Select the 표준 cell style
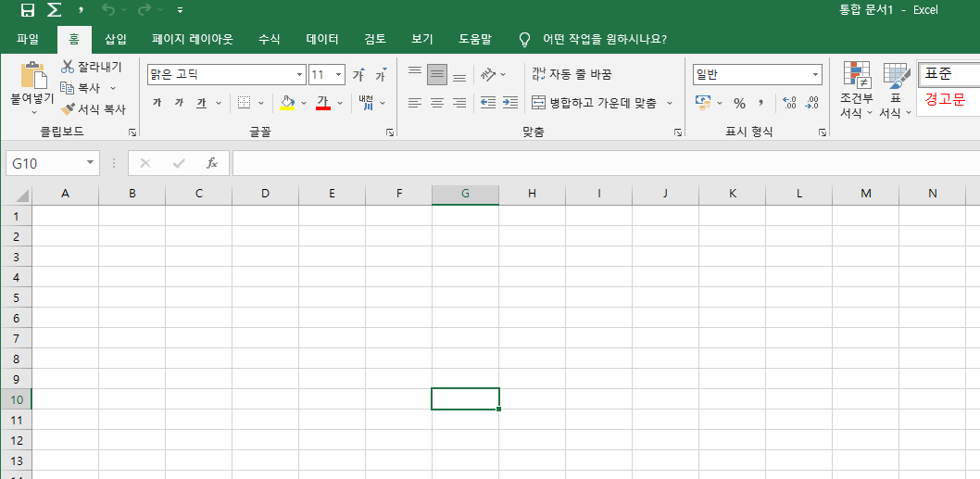Image resolution: width=980 pixels, height=479 pixels. (x=949, y=74)
